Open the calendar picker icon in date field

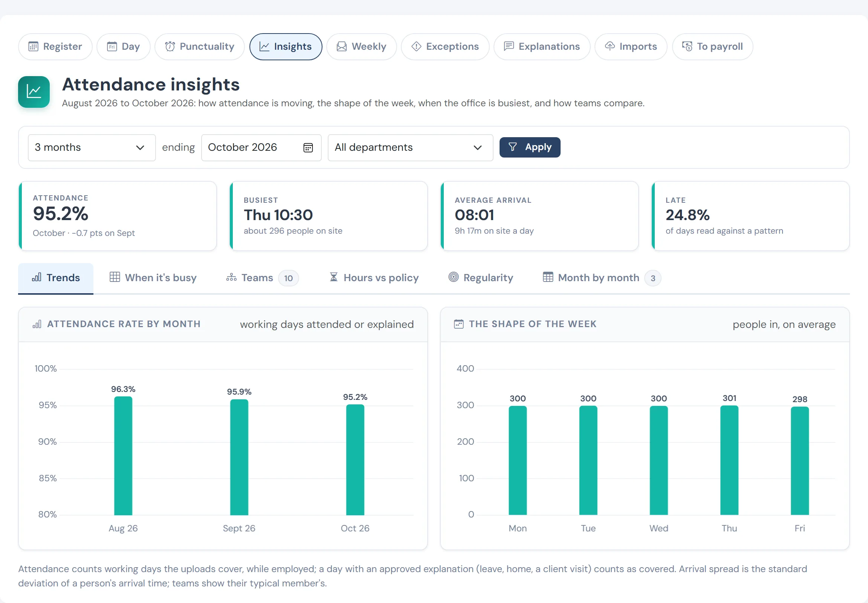pyautogui.click(x=308, y=148)
